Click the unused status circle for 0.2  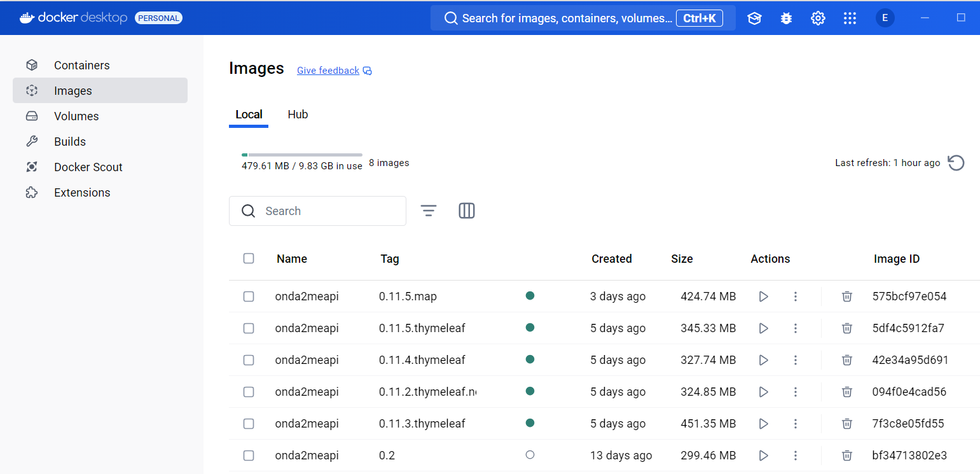[530, 454]
